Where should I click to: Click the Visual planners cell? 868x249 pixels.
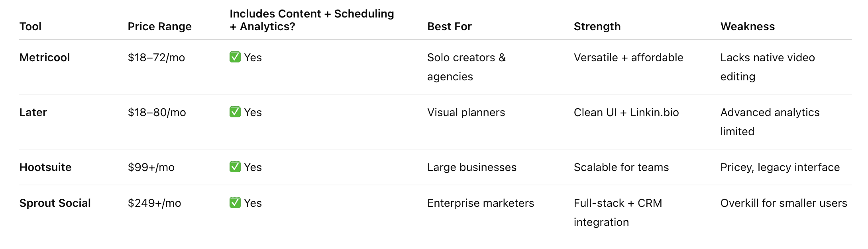coord(466,113)
